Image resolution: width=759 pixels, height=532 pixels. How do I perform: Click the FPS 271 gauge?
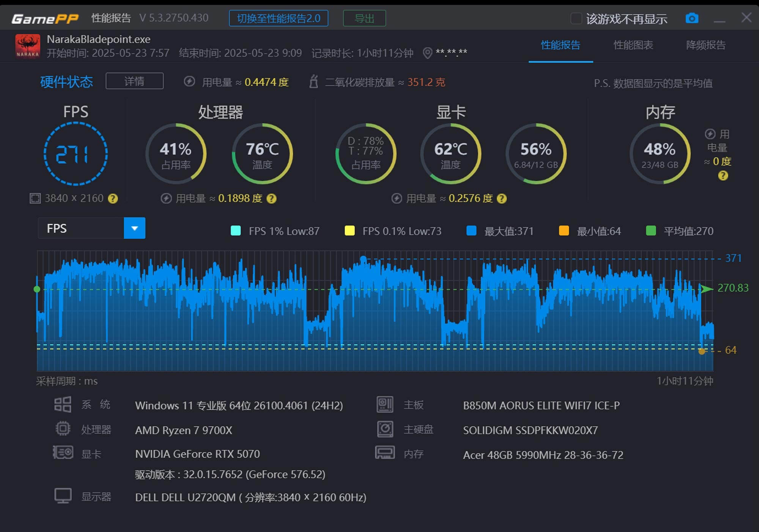click(76, 154)
